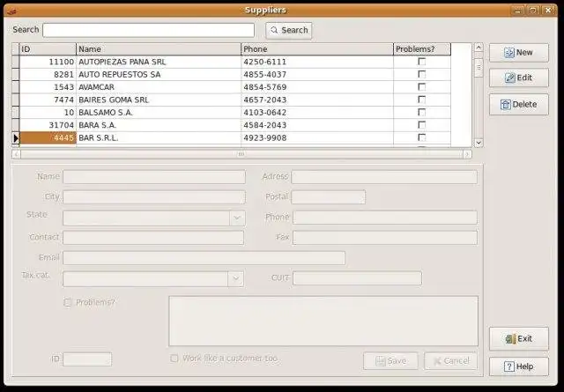Select the BARA S.A. name cell

tap(159, 125)
